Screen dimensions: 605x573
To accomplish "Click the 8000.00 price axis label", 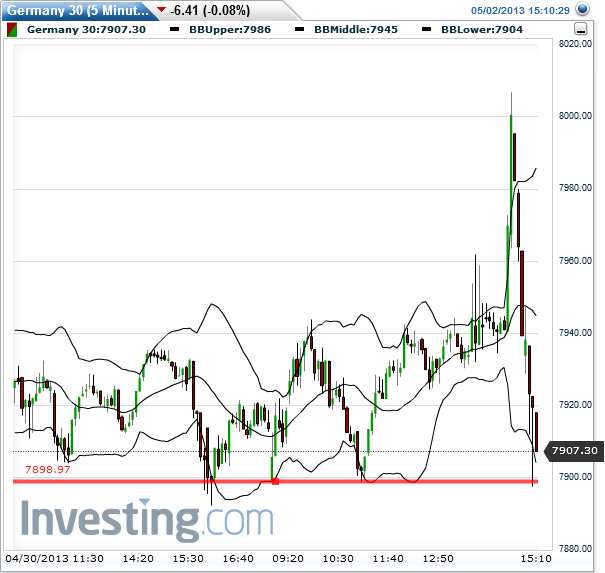I will coord(575,116).
